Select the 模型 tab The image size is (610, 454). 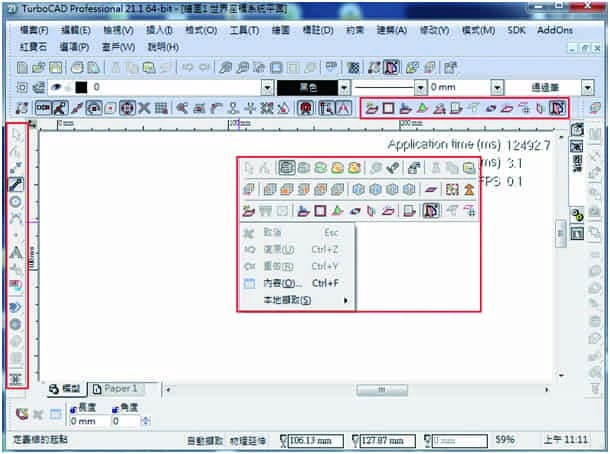(64, 388)
